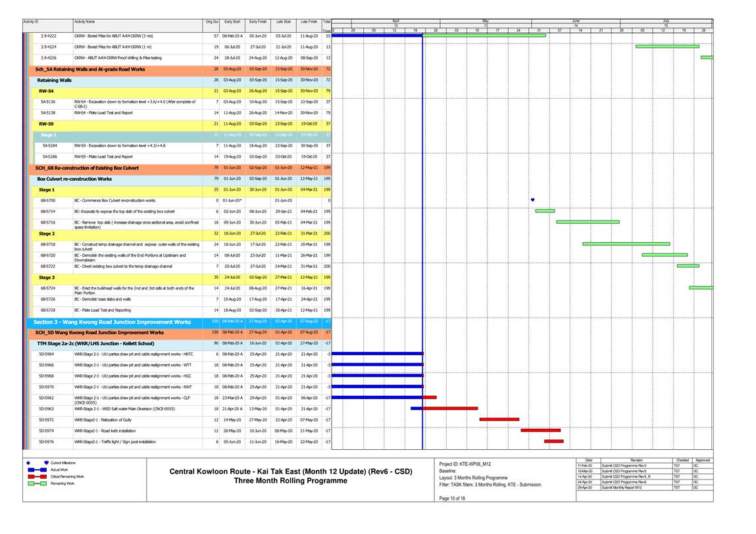Click the Submit Monthly Report M12 revision entry
This screenshot has width=756, height=534.
[619, 487]
